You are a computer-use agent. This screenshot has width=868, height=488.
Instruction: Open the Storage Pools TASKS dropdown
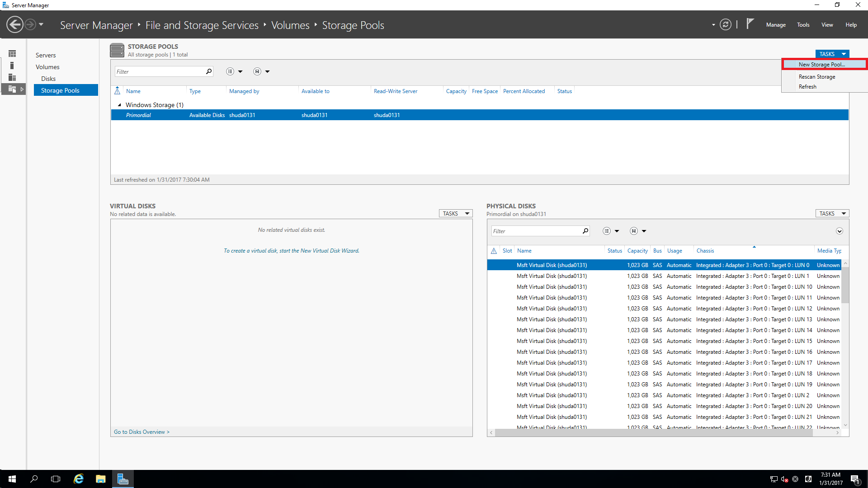pos(832,54)
